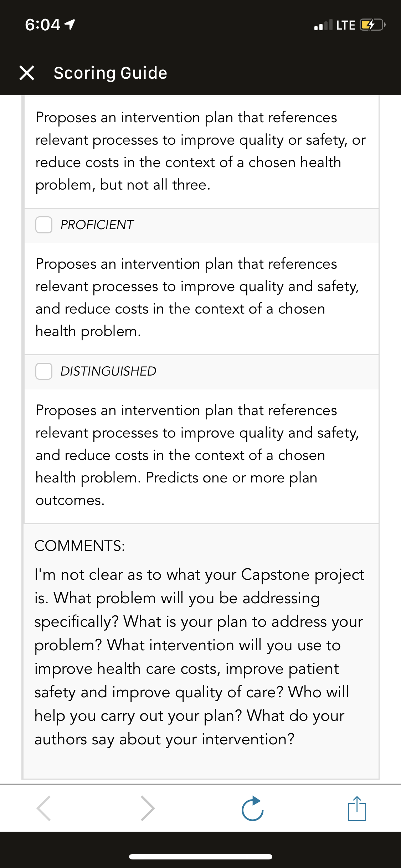Viewport: 401px width, 868px height.
Task: Tap the cellular signal bars icon
Action: [x=323, y=25]
